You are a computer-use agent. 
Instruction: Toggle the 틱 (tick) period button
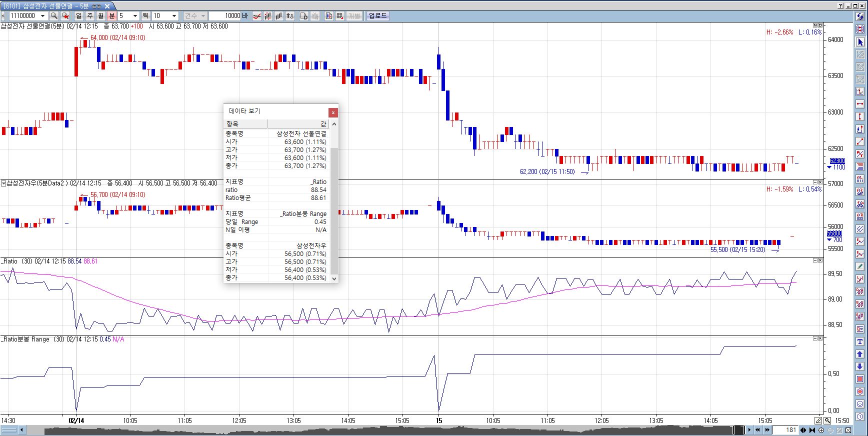[x=145, y=16]
